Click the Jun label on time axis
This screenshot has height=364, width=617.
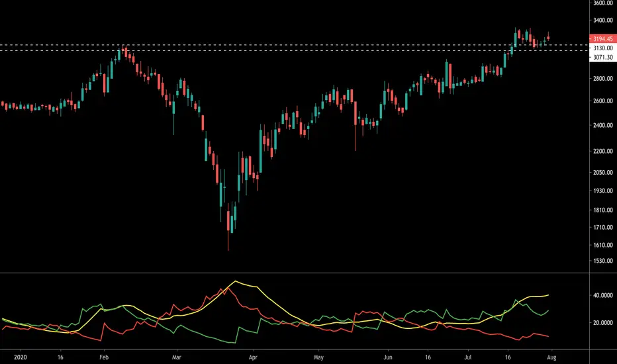(x=388, y=357)
